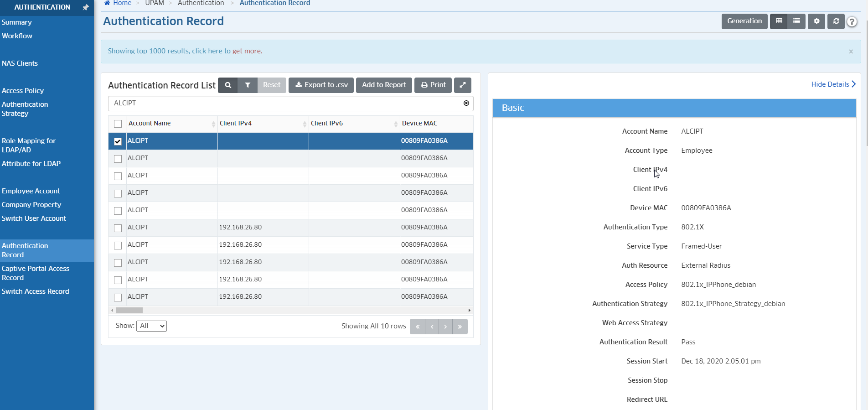Open Captive Portal Access Record menu
The height and width of the screenshot is (410, 868).
(x=36, y=273)
